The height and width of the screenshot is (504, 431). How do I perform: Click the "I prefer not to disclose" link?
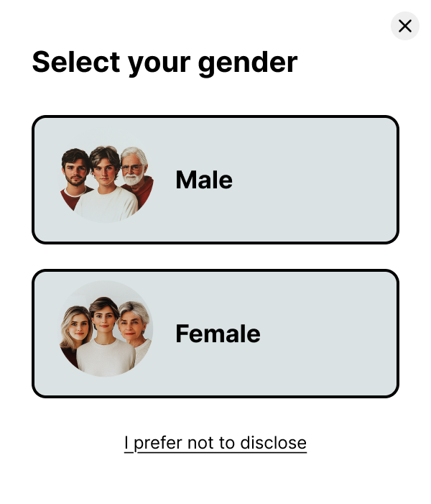[x=215, y=443]
